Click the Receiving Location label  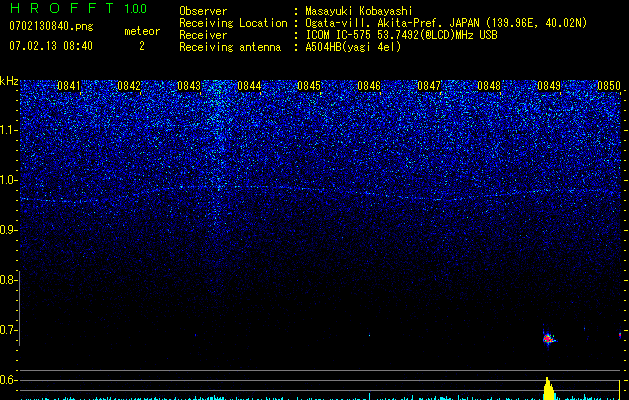(233, 23)
